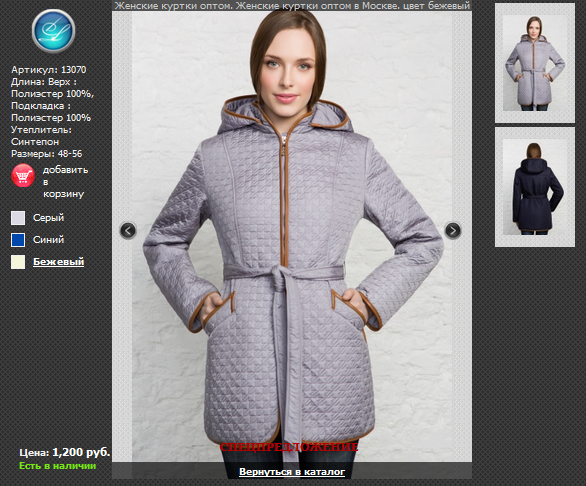The image size is (586, 486).
Task: Open the underlined Бежевый color link
Action: [59, 262]
